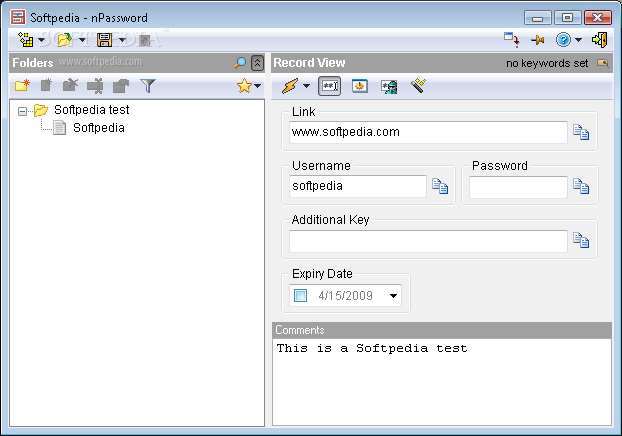Click the keywords tag icon in Record View header
Image resolution: width=622 pixels, height=436 pixels.
[x=603, y=63]
